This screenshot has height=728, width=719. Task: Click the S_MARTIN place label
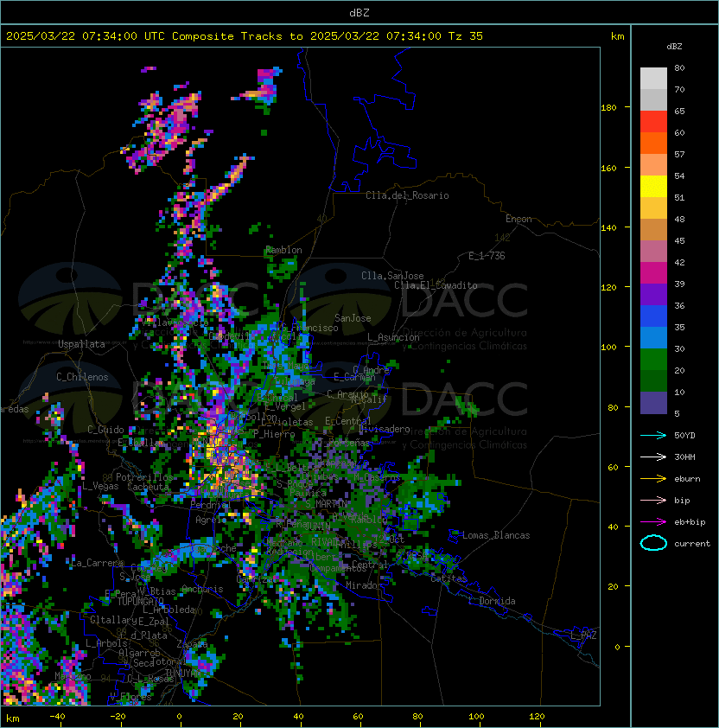pyautogui.click(x=326, y=503)
